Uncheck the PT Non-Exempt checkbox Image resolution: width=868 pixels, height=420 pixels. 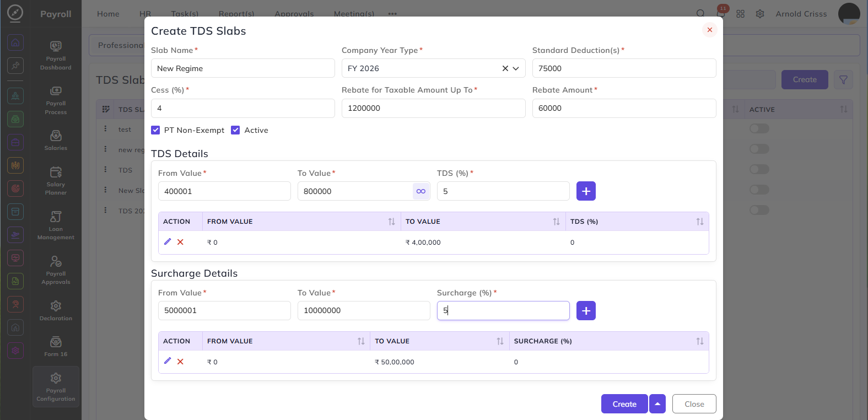pos(155,130)
